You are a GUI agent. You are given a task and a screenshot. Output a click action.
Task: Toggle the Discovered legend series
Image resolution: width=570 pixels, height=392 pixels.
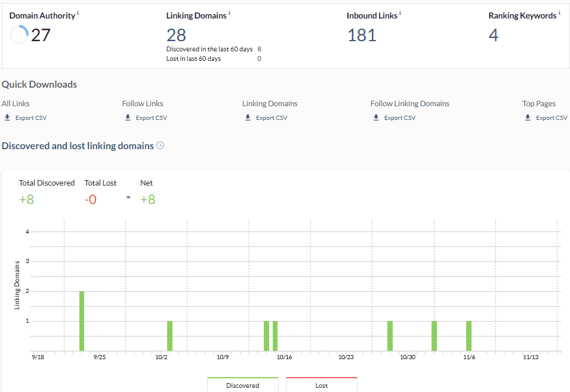[x=243, y=385]
